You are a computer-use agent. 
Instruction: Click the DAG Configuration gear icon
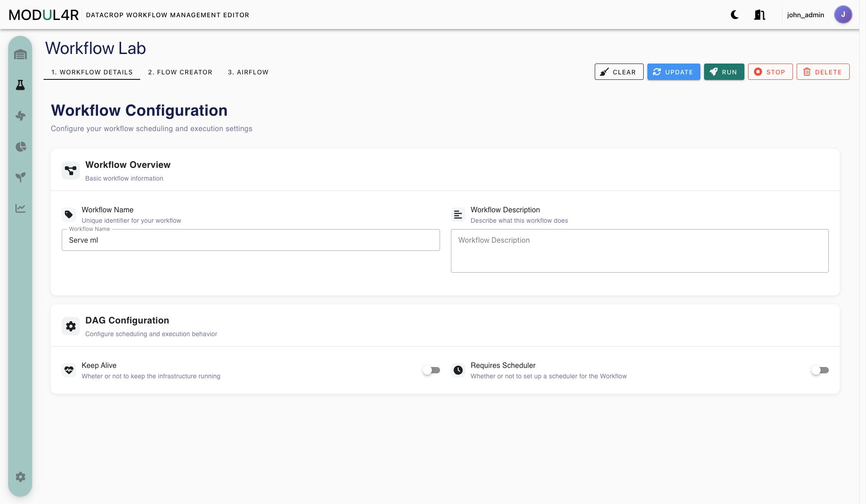pyautogui.click(x=71, y=326)
